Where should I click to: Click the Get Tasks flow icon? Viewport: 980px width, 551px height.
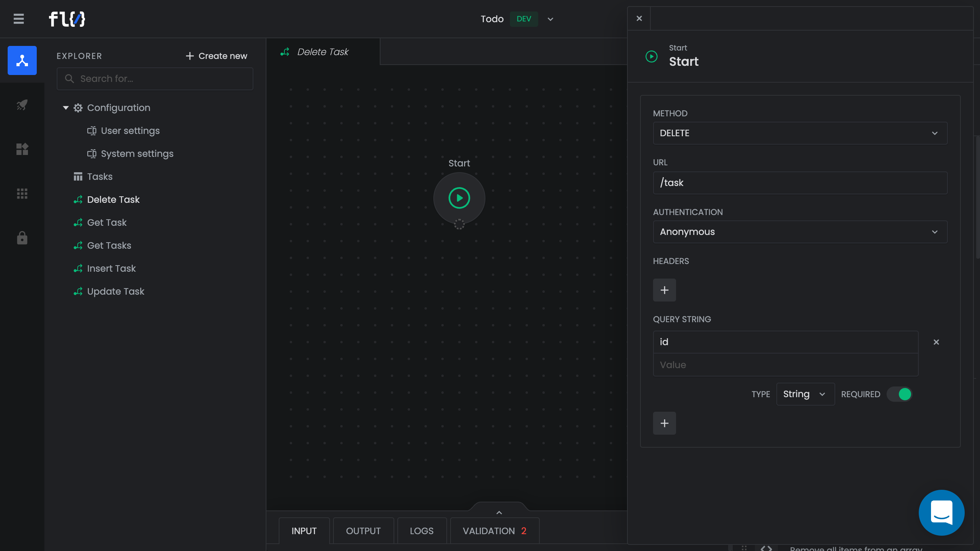[x=78, y=246]
